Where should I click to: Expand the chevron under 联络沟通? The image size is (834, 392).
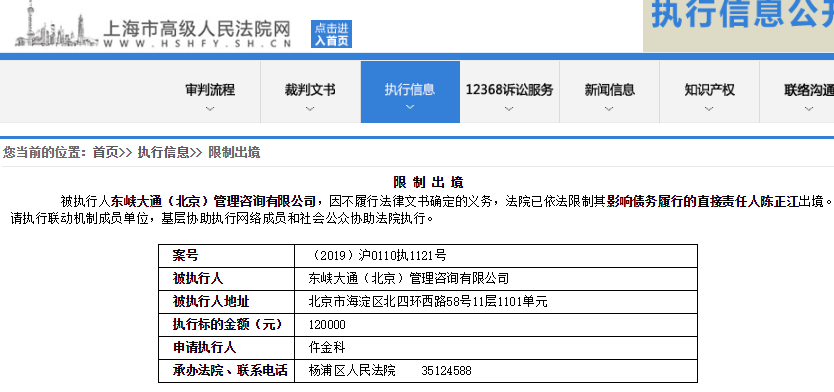pyautogui.click(x=809, y=109)
